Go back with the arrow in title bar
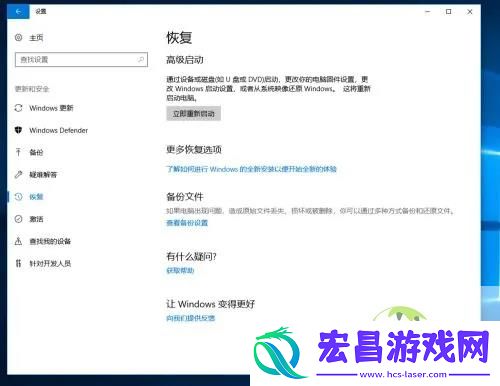Viewport: 500px width, 386px height. coord(18,12)
